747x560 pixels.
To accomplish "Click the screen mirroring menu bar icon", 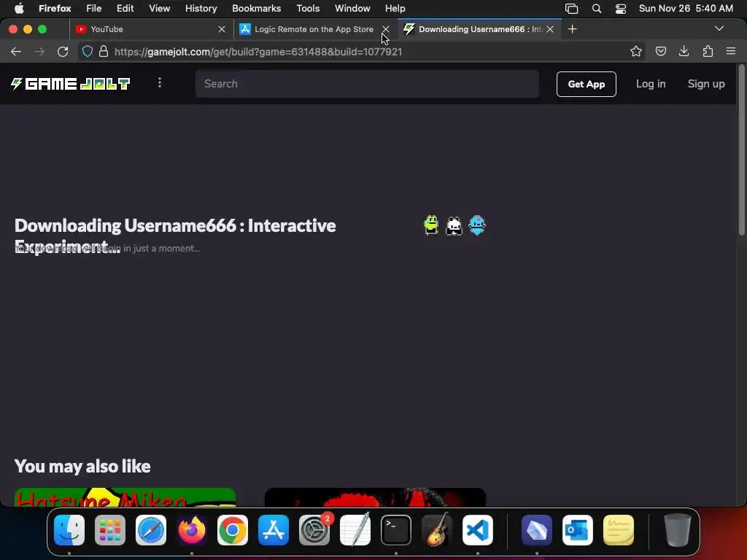I will coord(572,9).
